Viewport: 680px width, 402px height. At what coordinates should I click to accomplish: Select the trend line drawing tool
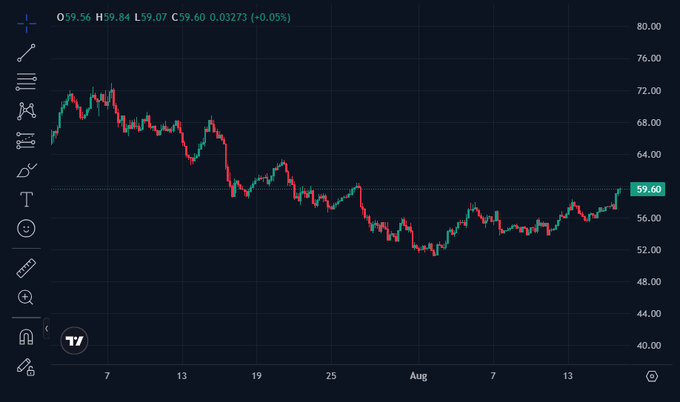point(26,53)
